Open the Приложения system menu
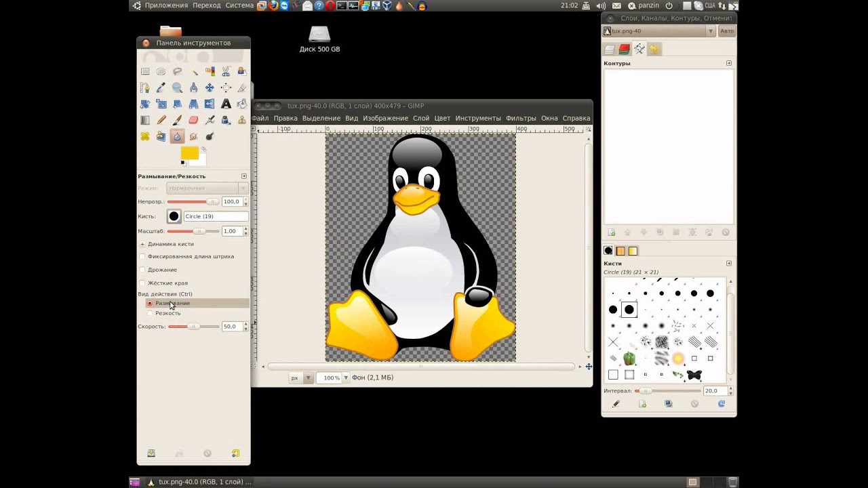Viewport: 868px width, 488px height. 166,5
